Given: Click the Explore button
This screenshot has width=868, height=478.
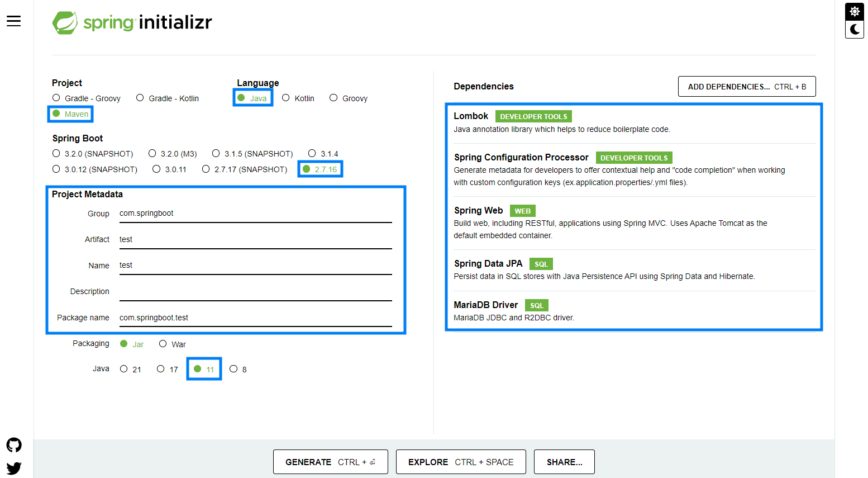Looking at the screenshot, I should [461, 462].
